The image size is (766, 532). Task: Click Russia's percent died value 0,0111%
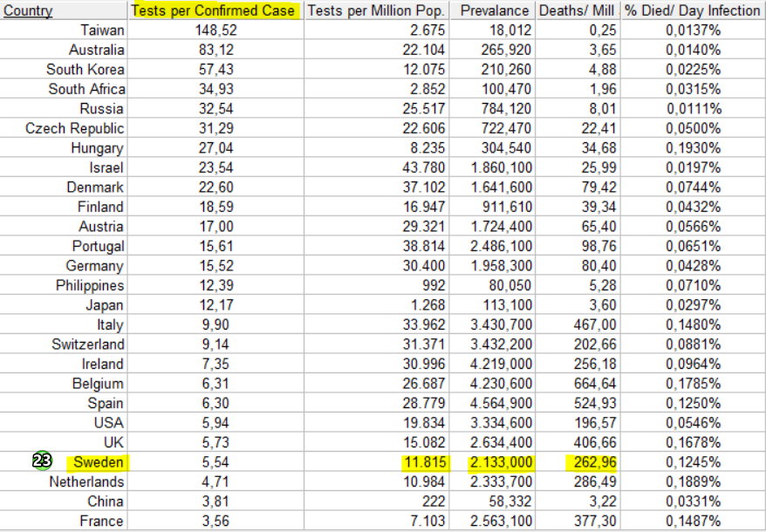pyautogui.click(x=694, y=108)
